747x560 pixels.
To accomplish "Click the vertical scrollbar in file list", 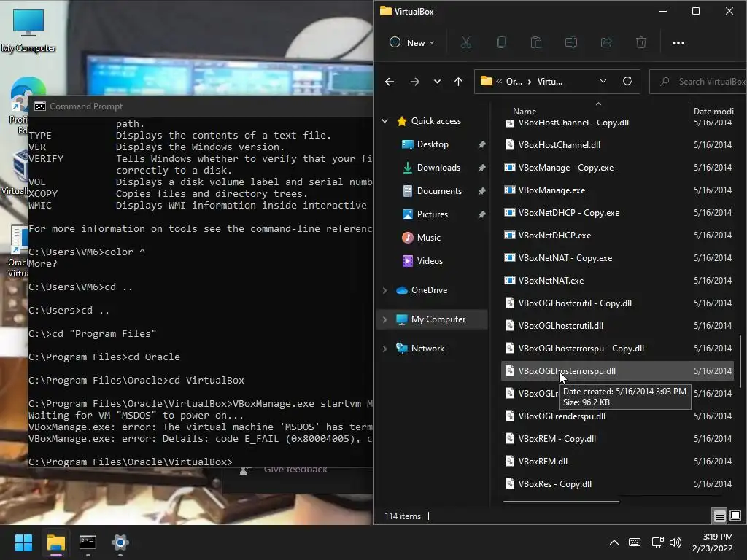I will [740, 362].
